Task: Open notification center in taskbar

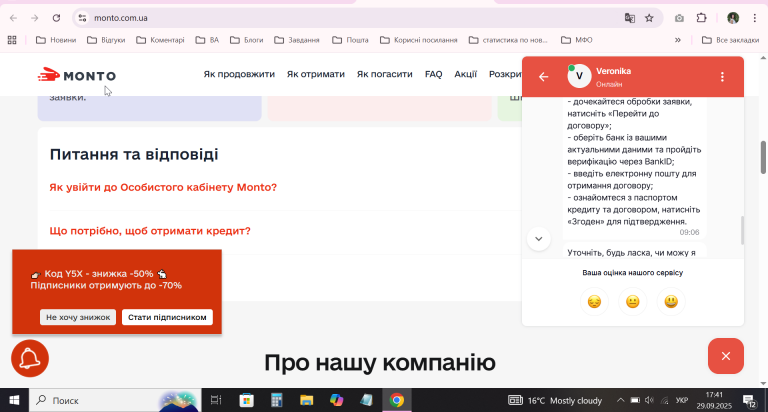Action: (x=749, y=401)
